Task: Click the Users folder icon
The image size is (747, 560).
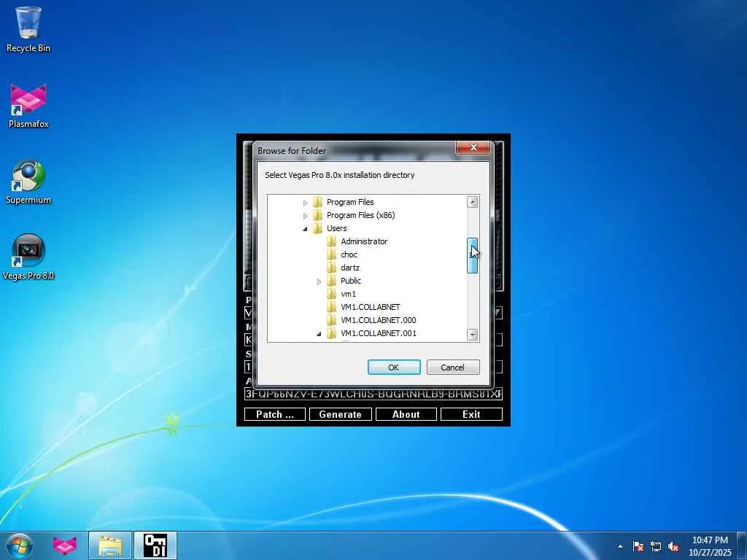Action: (x=318, y=228)
